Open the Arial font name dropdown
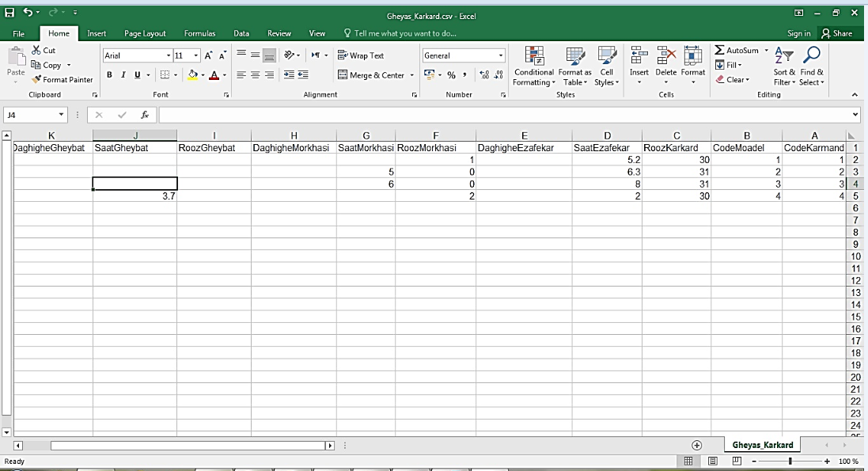The height and width of the screenshot is (471, 868). 169,55
